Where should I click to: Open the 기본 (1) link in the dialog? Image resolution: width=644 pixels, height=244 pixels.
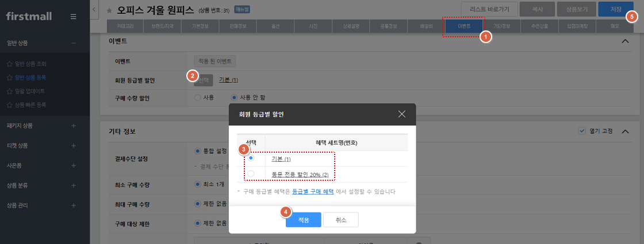[281, 158]
